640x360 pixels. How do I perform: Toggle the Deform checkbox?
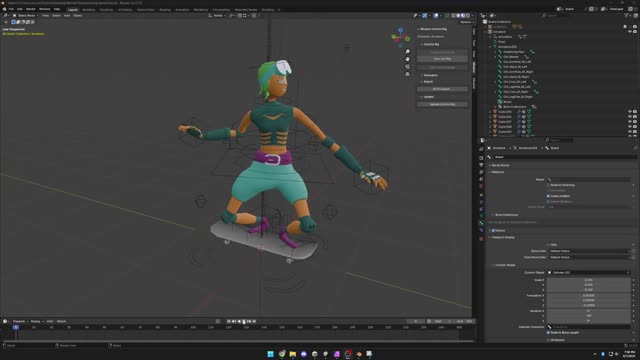point(493,231)
